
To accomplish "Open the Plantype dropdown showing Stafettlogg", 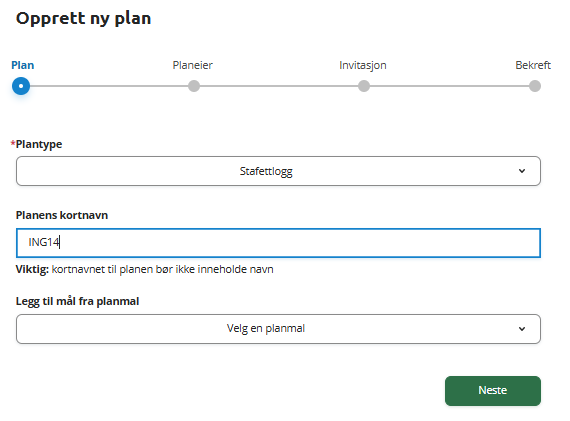I will [x=278, y=171].
